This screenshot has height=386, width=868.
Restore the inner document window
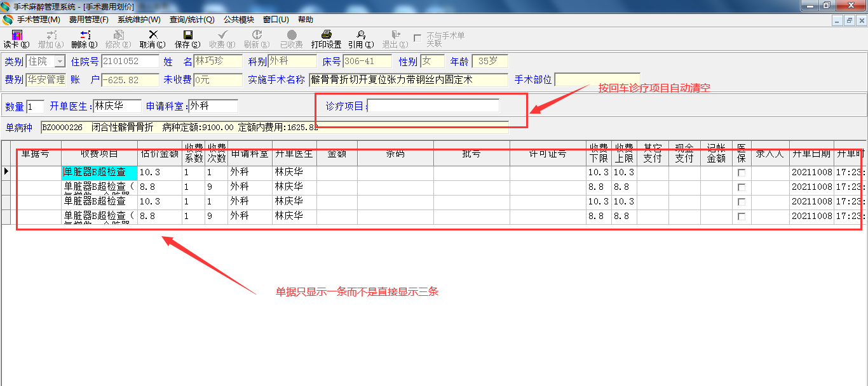click(x=849, y=20)
